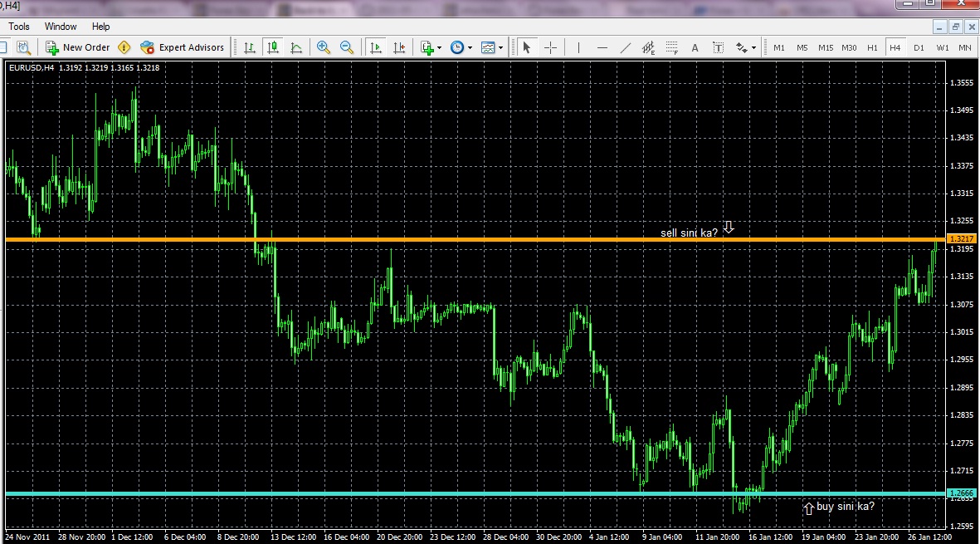The width and height of the screenshot is (980, 544).
Task: Switch to the D1 timeframe
Action: [x=919, y=47]
